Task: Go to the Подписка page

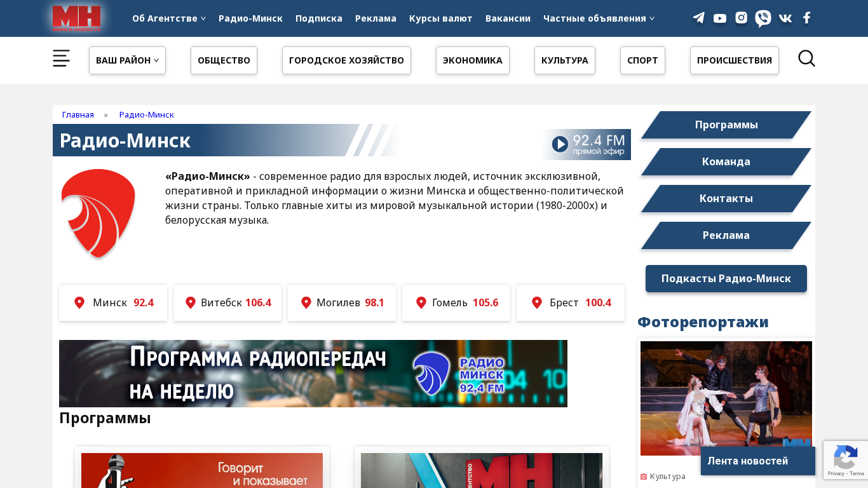Action: point(319,18)
